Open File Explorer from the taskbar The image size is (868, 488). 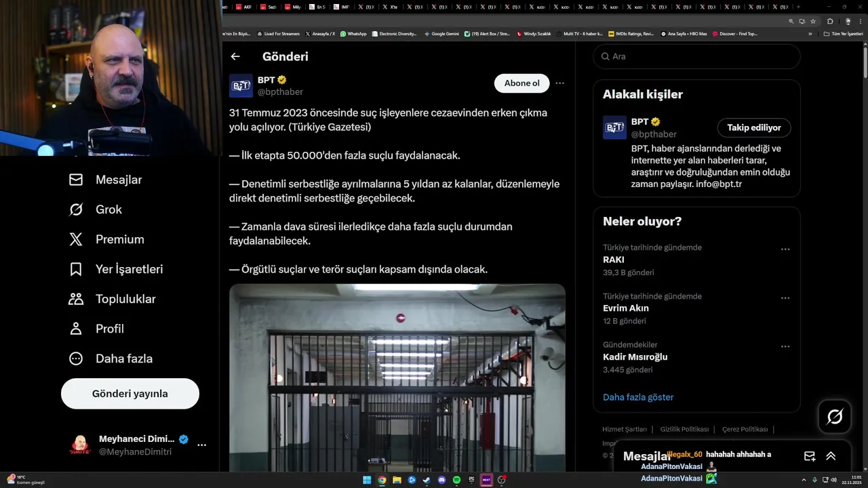397,480
